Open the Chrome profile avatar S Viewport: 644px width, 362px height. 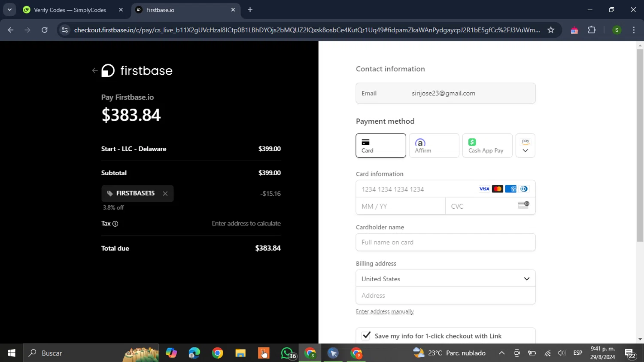617,30
